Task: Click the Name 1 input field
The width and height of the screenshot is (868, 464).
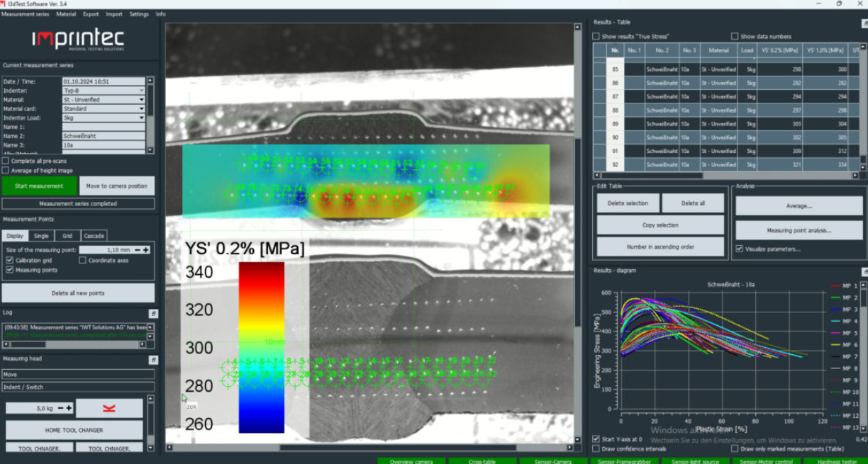Action: pos(103,127)
